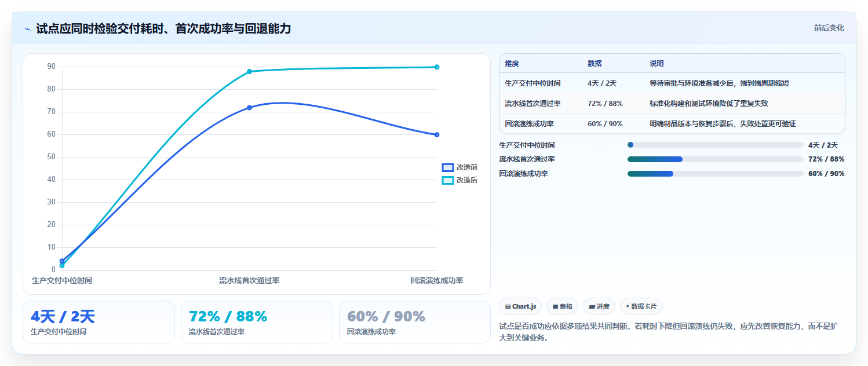Click the 生产交付中位时间 progress bar
Image resolution: width=868 pixels, height=366 pixels.
(716, 145)
